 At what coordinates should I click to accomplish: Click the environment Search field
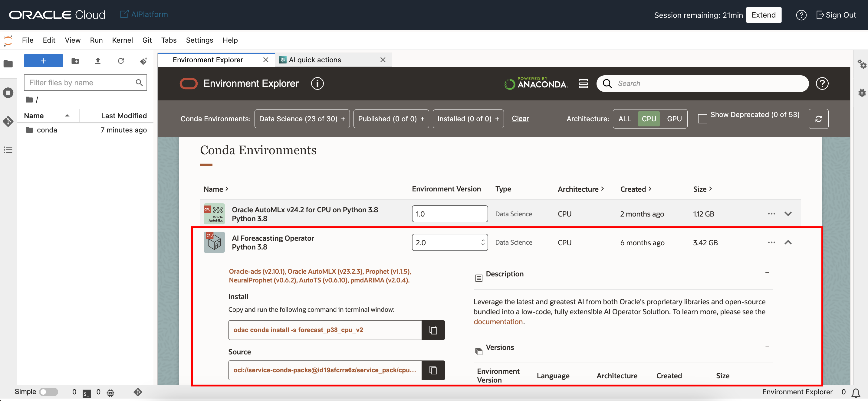tap(708, 83)
